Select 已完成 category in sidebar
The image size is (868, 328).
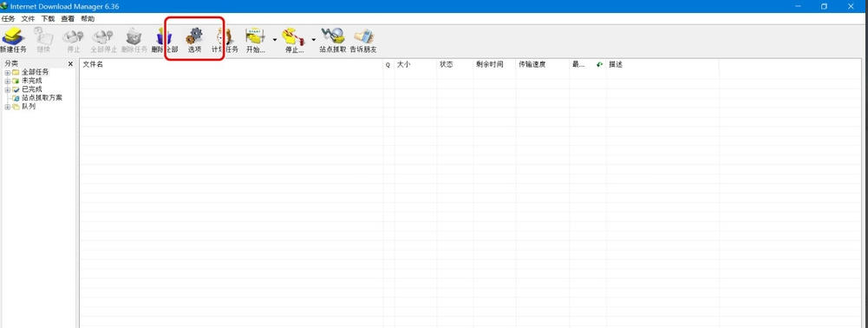click(x=32, y=89)
